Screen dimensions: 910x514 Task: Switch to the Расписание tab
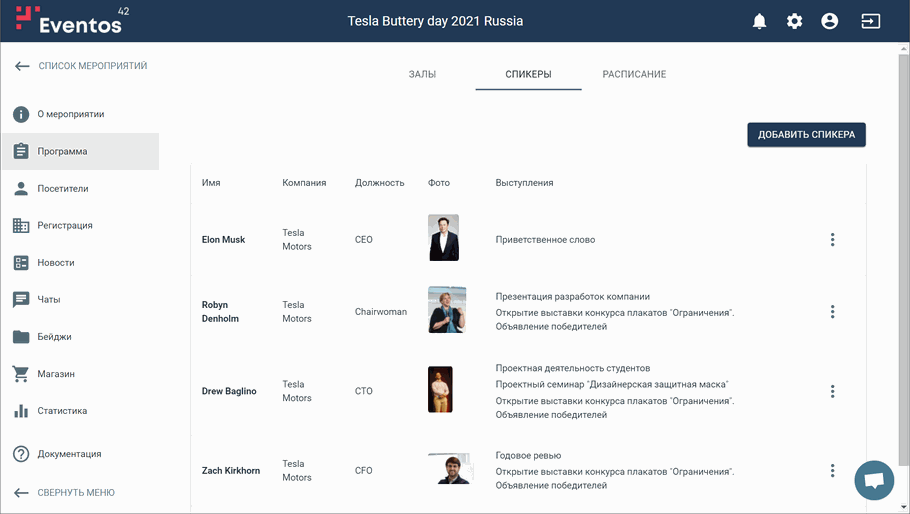(634, 75)
